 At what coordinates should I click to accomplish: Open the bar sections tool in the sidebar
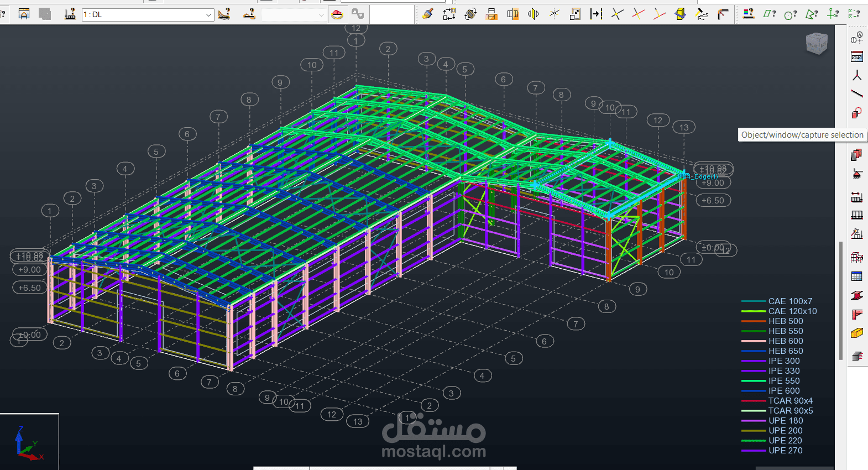pos(857,56)
